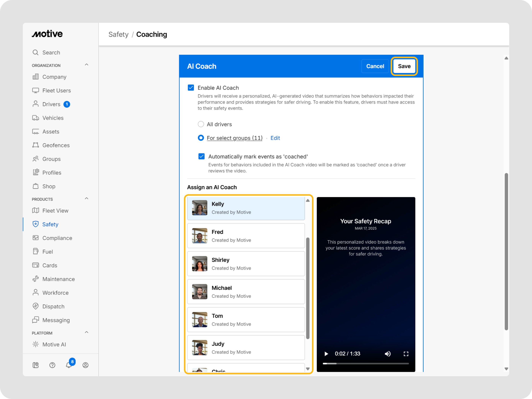This screenshot has height=399, width=532.
Task: Collapse the PLATFORM section
Action: coord(87,332)
